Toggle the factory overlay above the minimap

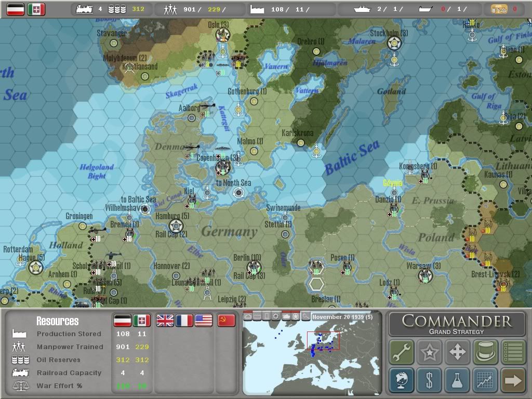(258, 316)
